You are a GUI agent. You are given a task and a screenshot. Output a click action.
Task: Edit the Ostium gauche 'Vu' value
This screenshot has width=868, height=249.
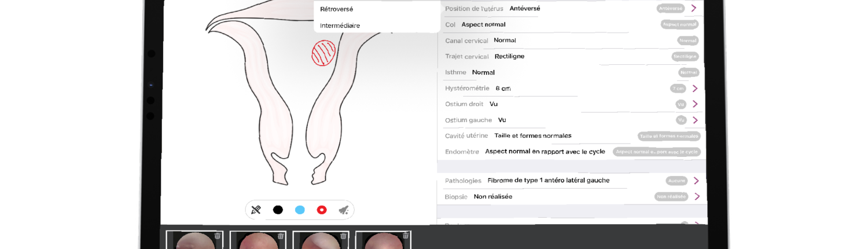[x=502, y=120]
